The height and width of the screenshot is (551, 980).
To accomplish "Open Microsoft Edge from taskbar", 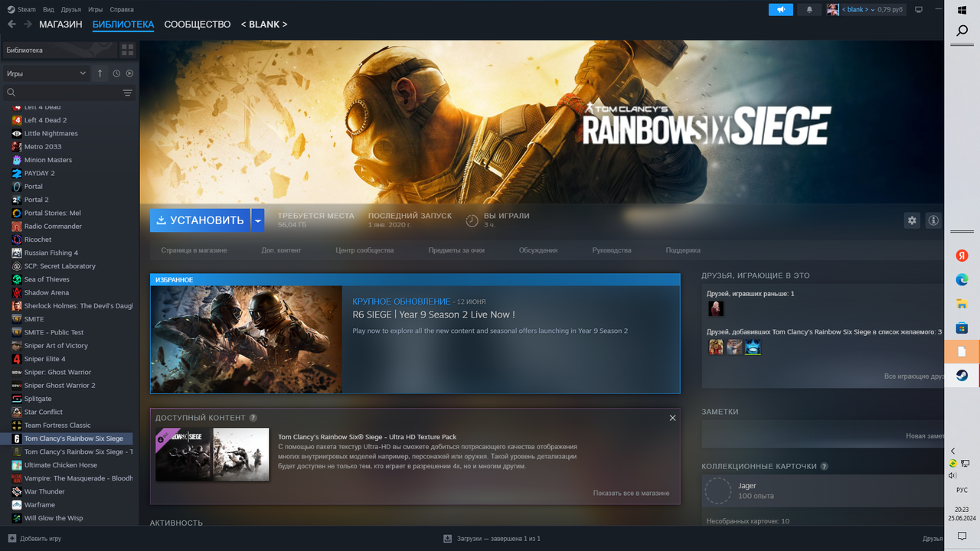I will click(x=962, y=280).
